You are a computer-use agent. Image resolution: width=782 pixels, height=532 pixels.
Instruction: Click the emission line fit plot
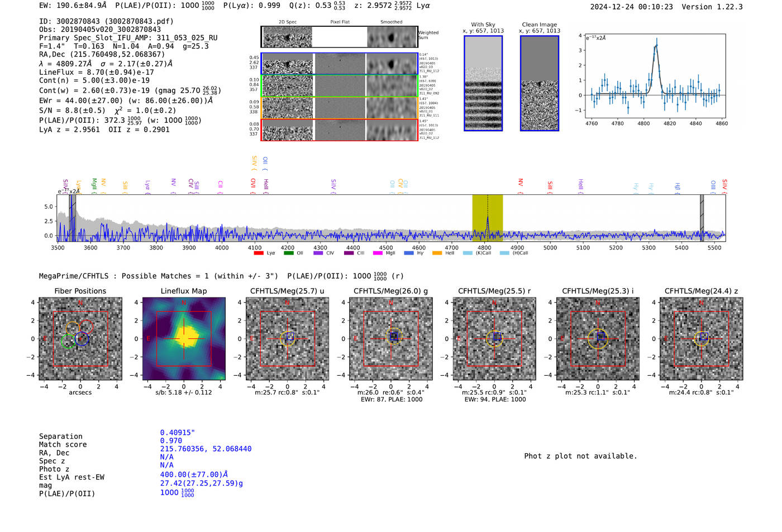pyautogui.click(x=655, y=76)
